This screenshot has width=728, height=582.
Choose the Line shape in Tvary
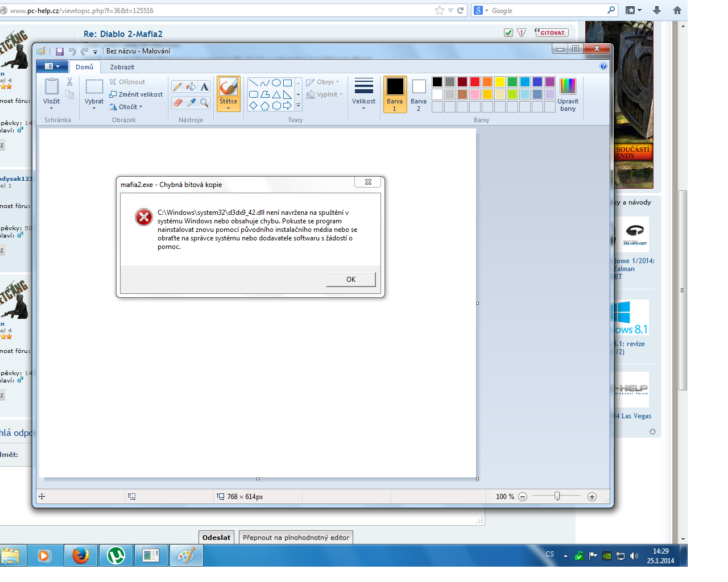[254, 83]
